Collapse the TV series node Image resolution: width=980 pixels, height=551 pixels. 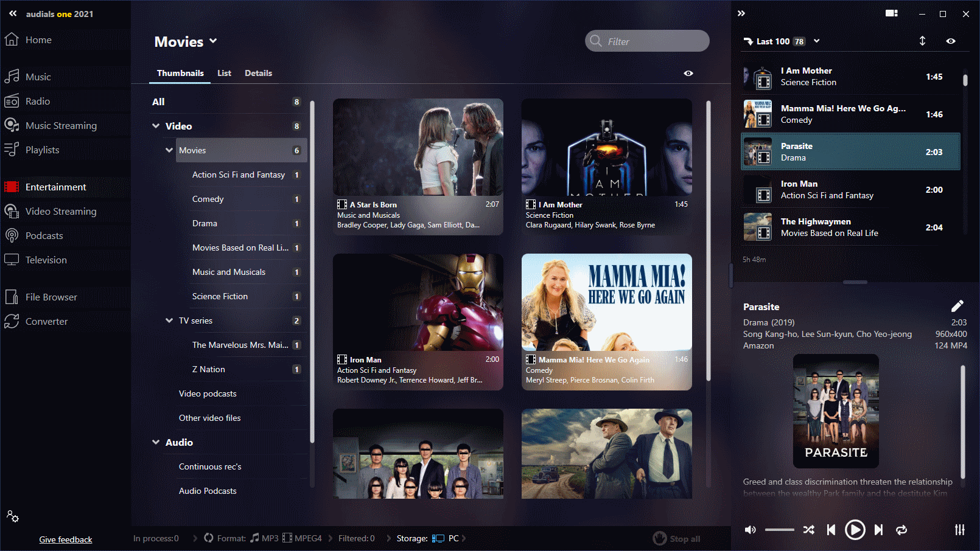point(169,321)
